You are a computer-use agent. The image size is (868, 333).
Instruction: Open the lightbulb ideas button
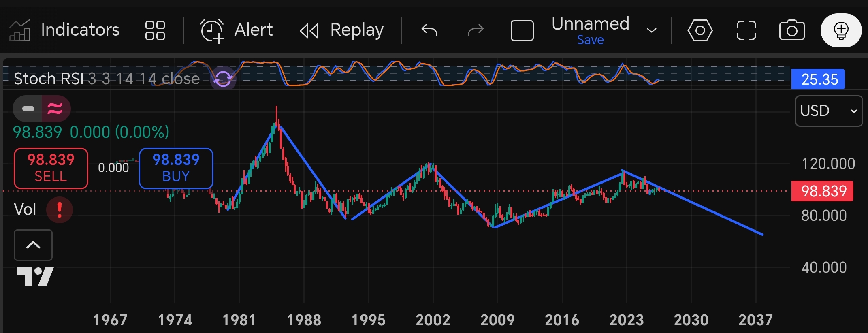click(841, 30)
